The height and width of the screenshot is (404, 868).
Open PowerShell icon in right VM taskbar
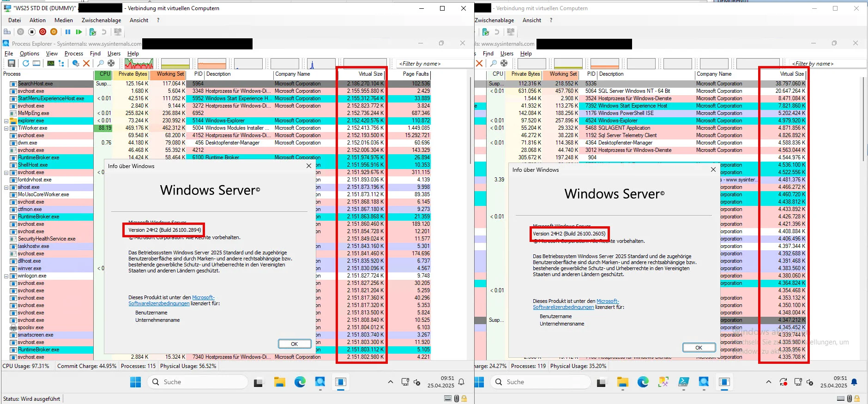(684, 382)
